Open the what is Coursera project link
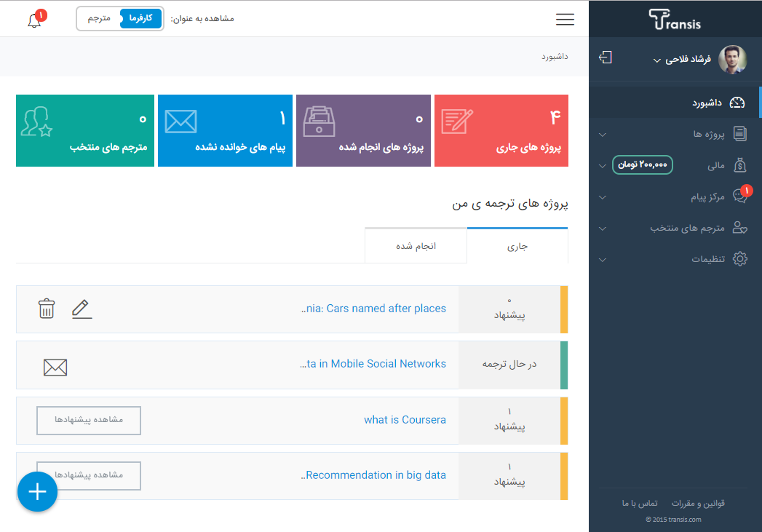The height and width of the screenshot is (532, 762). point(405,419)
